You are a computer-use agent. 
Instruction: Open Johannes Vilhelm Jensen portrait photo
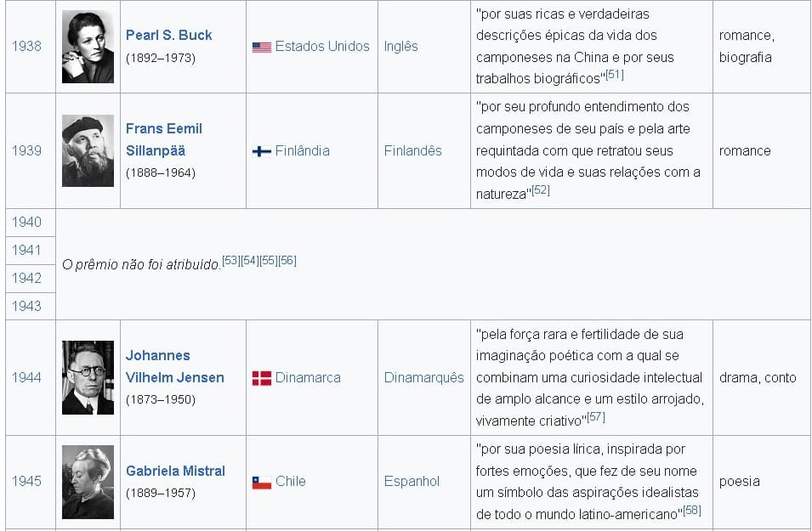click(x=88, y=378)
